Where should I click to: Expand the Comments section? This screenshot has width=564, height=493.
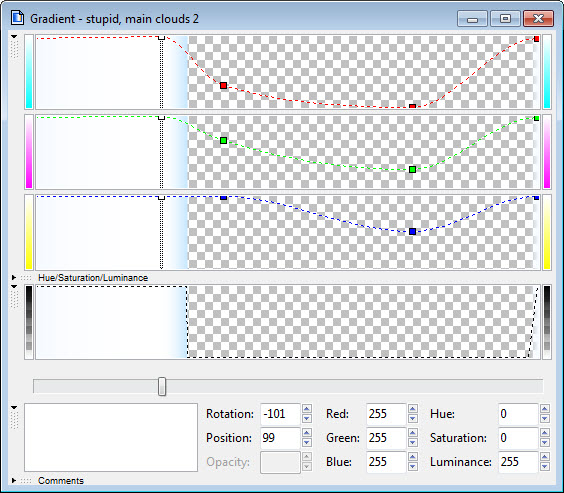[14, 480]
